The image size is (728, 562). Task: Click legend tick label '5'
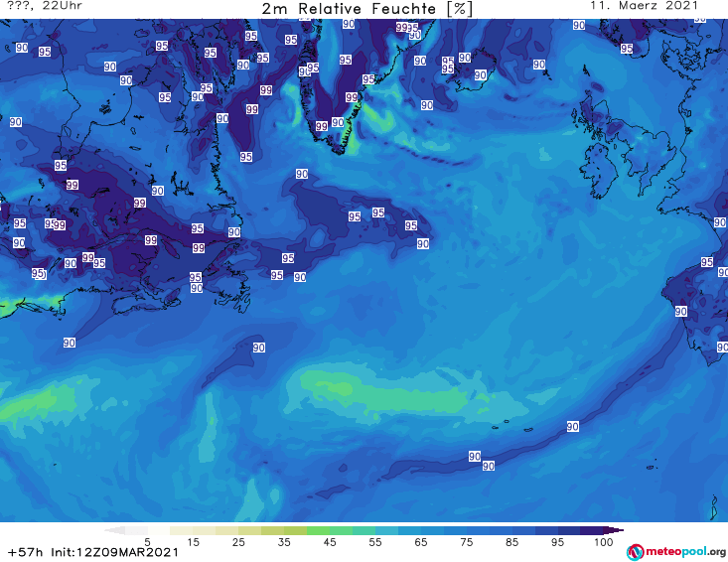tap(147, 542)
